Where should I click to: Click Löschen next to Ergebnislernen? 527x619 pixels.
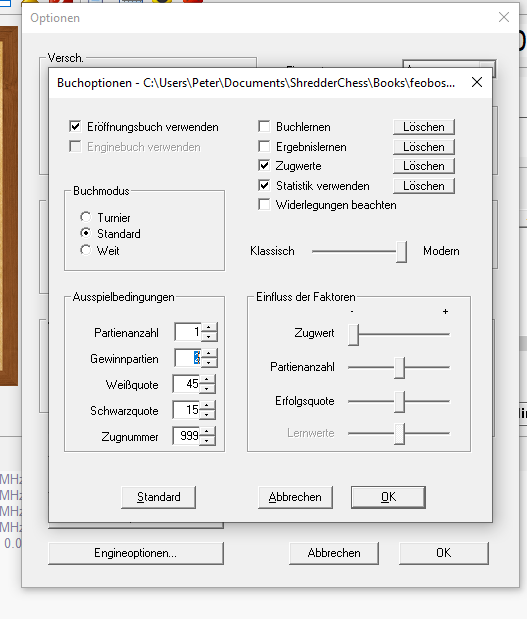424,146
